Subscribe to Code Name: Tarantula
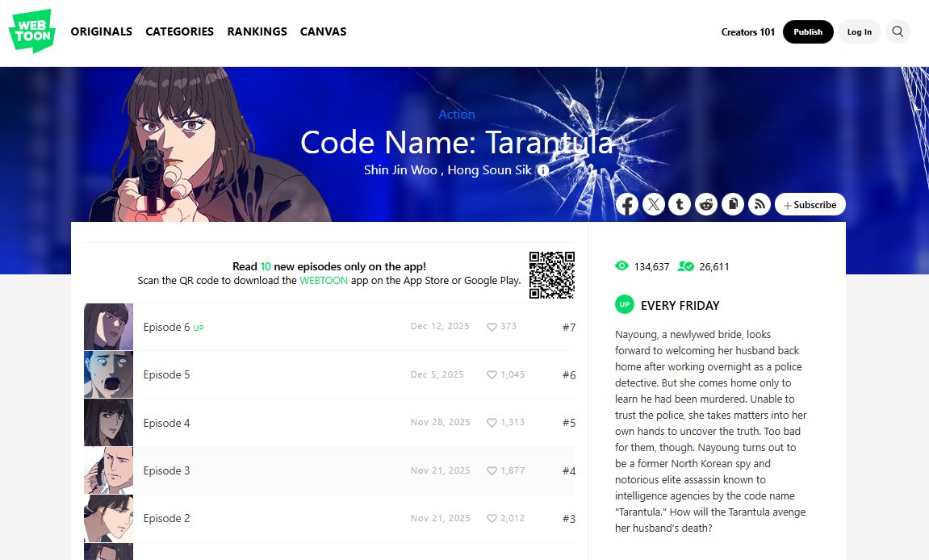This screenshot has width=929, height=560. pyautogui.click(x=810, y=204)
